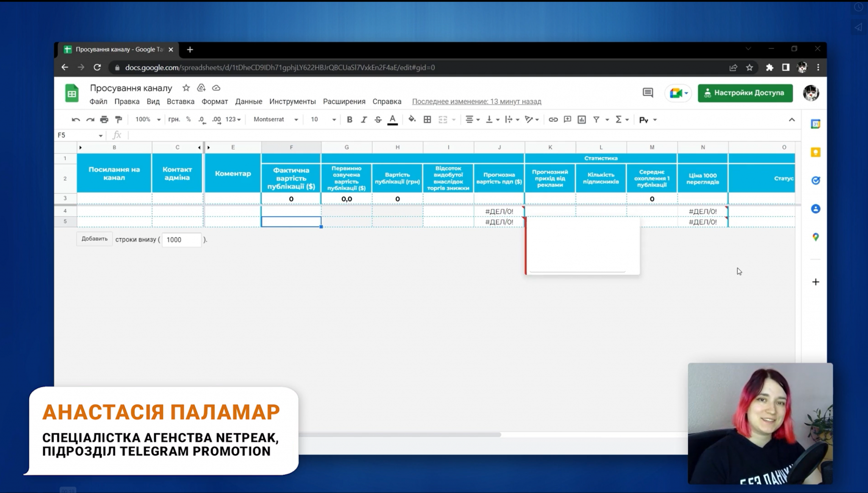Open Google Maps side panel
This screenshot has width=868, height=493.
pyautogui.click(x=815, y=237)
